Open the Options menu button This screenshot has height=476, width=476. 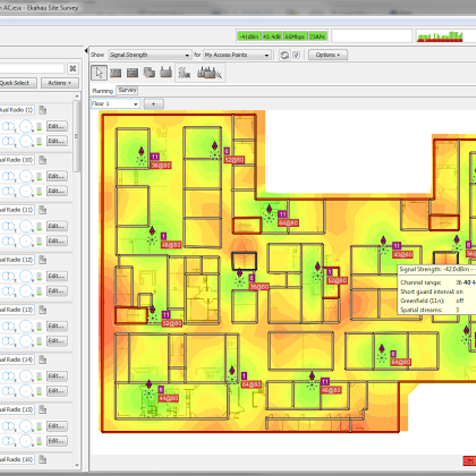click(x=328, y=55)
